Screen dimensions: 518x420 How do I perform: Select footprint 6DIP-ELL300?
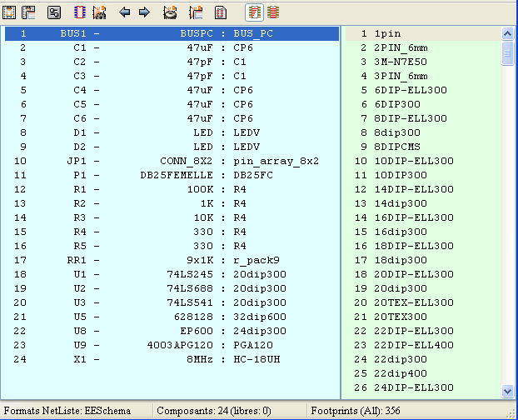pyautogui.click(x=423, y=90)
